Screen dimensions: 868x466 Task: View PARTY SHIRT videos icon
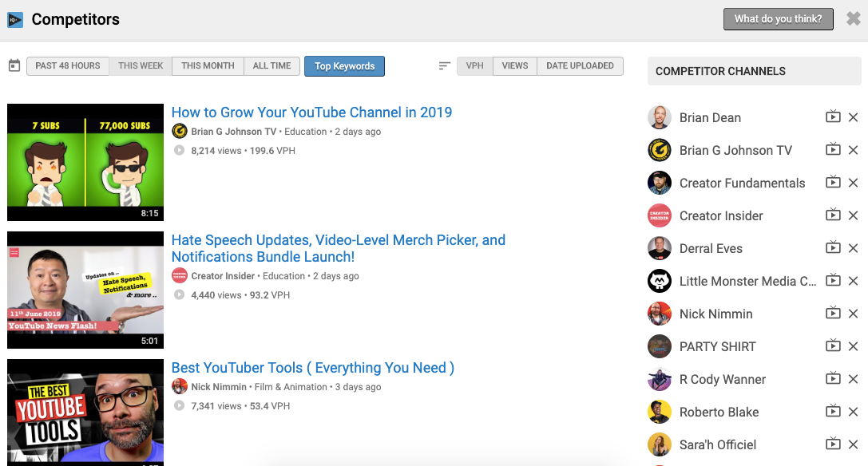[833, 346]
